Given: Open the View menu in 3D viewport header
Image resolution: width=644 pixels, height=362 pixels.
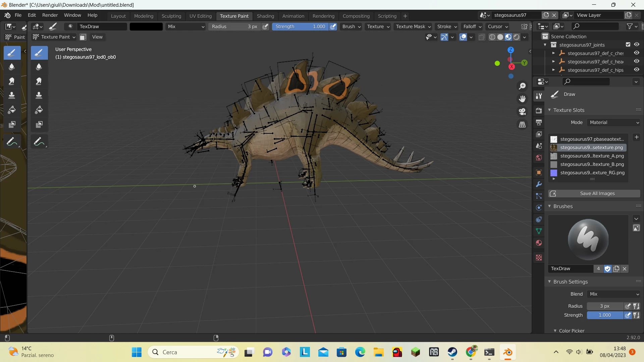Looking at the screenshot, I should pos(97,37).
